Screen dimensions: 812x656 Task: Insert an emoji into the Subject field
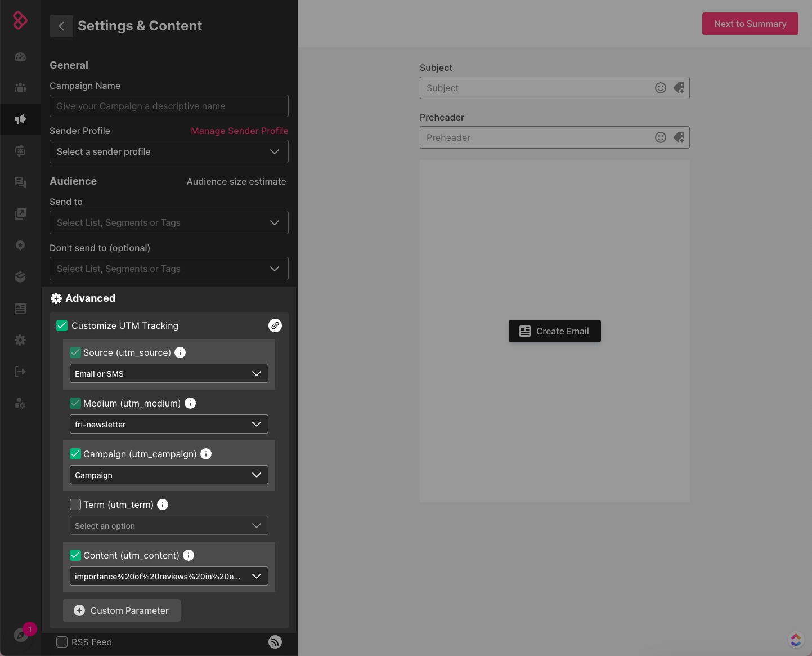661,88
